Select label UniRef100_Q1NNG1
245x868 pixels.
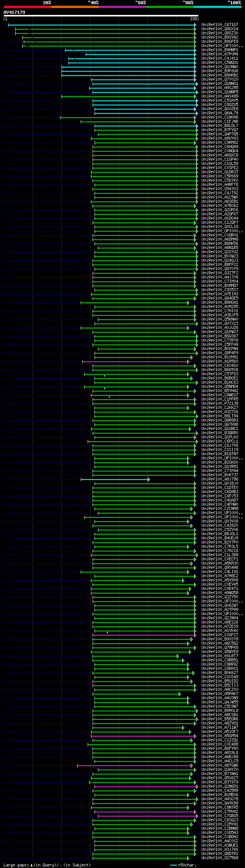pos(219,84)
